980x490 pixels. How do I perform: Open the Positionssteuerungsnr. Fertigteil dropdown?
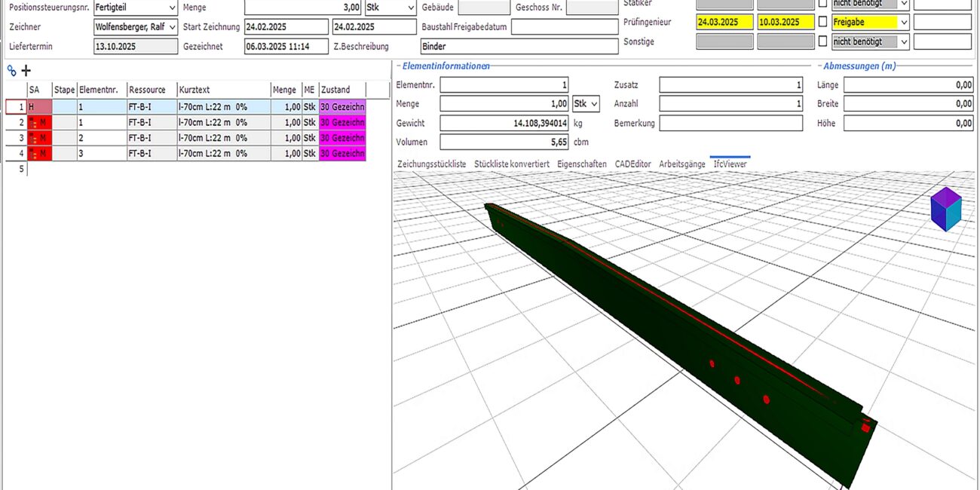(171, 8)
